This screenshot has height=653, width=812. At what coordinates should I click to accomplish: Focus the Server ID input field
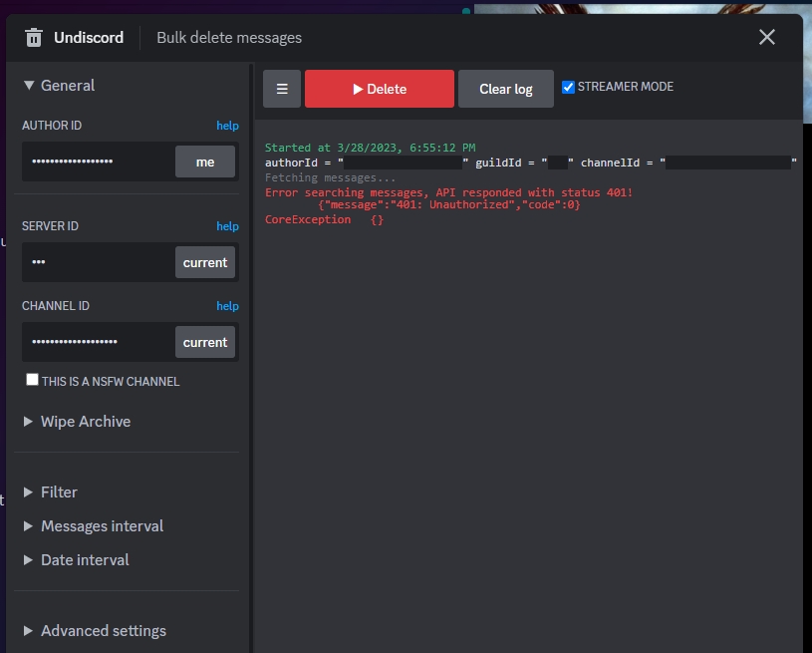click(99, 262)
